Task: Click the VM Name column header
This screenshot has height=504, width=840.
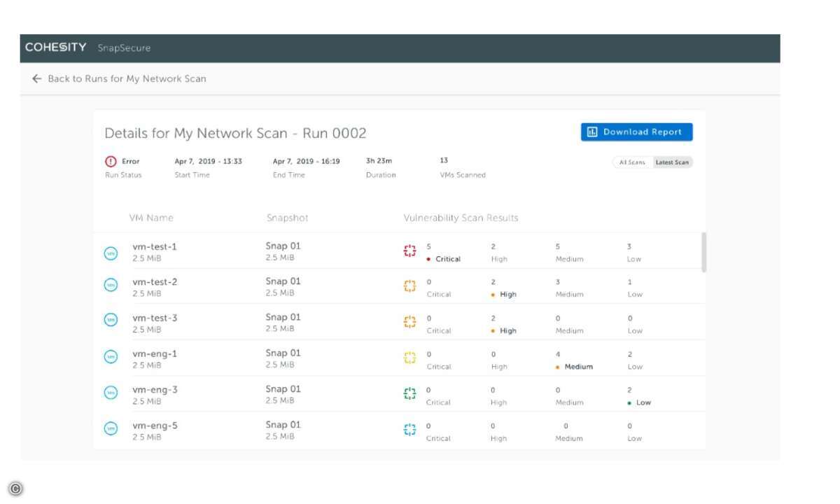Action: (x=151, y=218)
